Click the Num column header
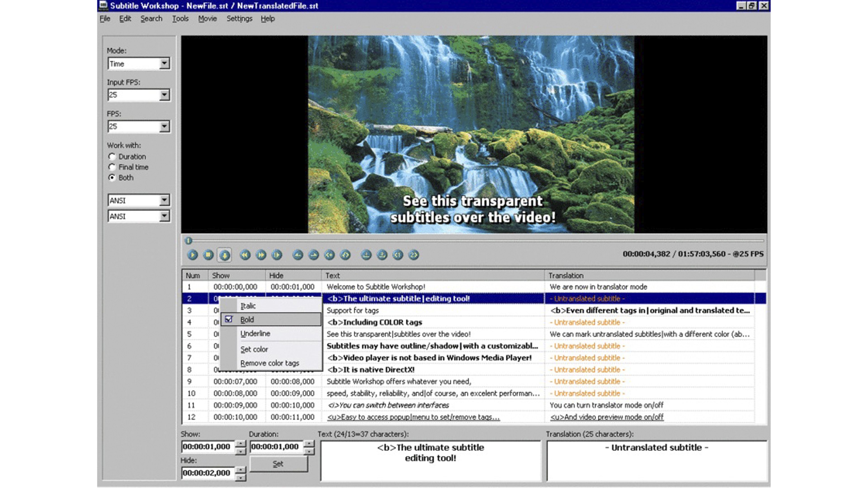 click(x=195, y=275)
